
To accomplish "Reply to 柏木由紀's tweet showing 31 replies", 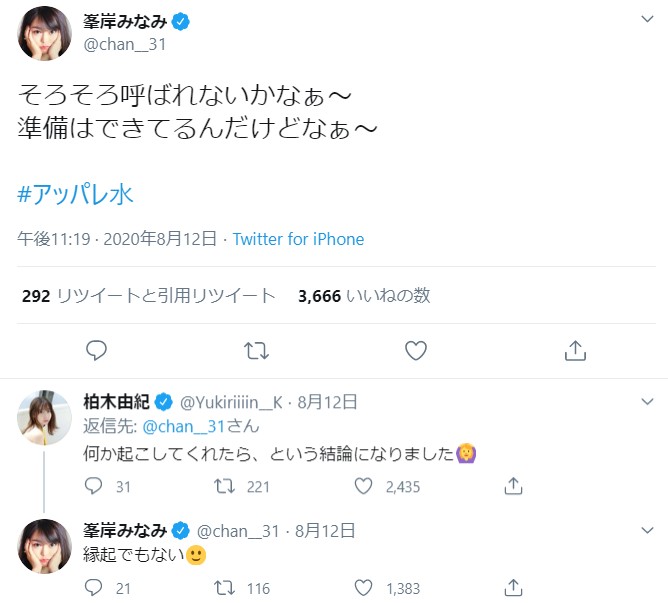I will coord(93,486).
